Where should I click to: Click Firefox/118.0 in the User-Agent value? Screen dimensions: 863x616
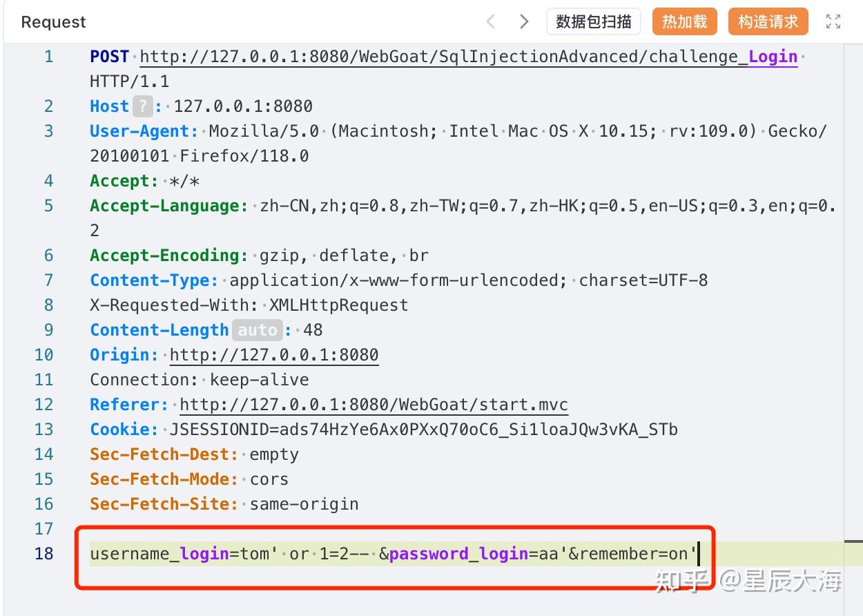[244, 156]
